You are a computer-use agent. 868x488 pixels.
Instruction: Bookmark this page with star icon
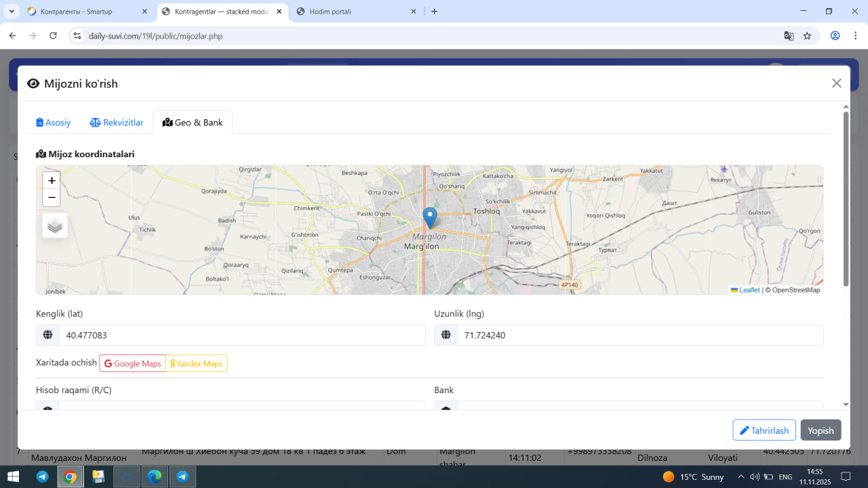click(x=807, y=36)
